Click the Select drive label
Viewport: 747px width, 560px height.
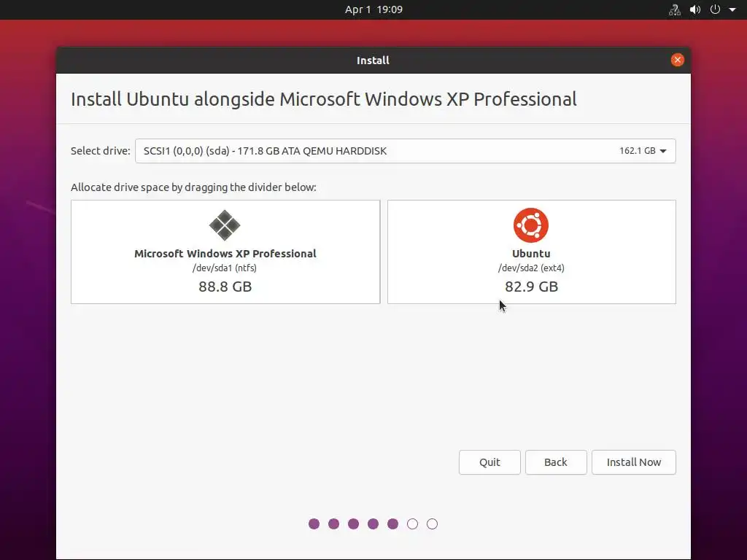point(101,151)
